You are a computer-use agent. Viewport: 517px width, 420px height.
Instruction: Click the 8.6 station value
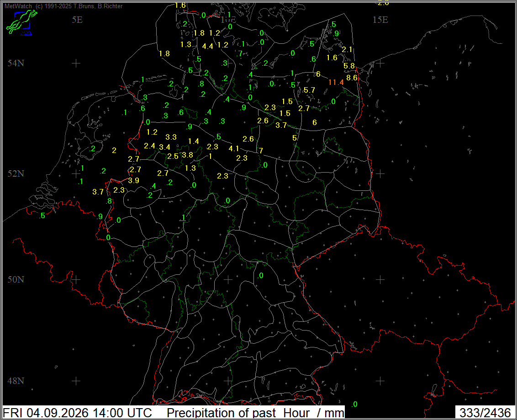(352, 78)
